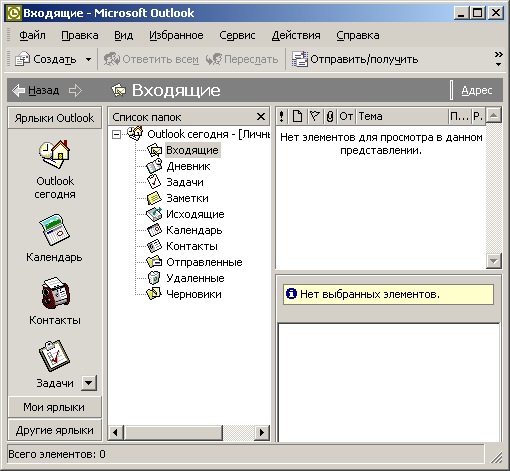510x471 pixels.
Task: Click the folder list horizontal scrollbar thumb
Action: [x=173, y=432]
